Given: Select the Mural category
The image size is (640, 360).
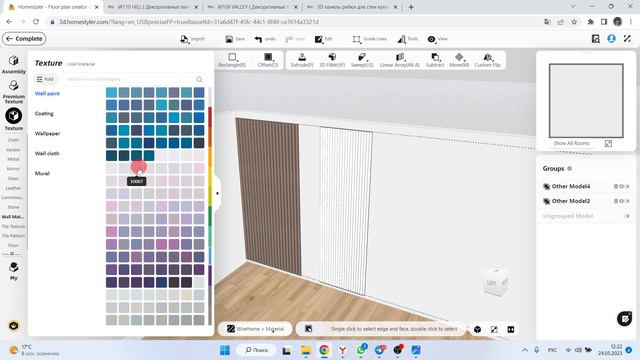Looking at the screenshot, I should pos(42,173).
